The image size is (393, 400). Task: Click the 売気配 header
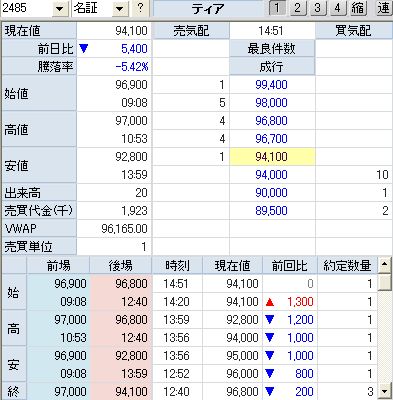point(191,31)
